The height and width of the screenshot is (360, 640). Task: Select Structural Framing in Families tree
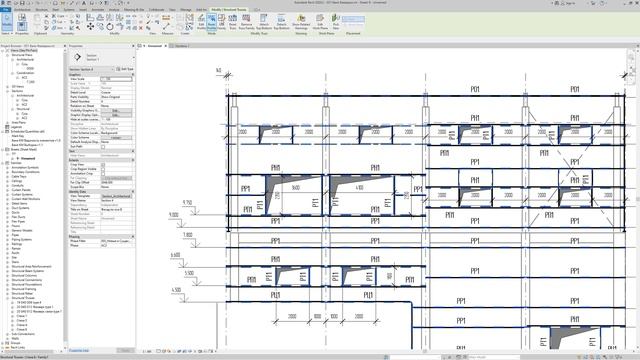pyautogui.click(x=24, y=289)
